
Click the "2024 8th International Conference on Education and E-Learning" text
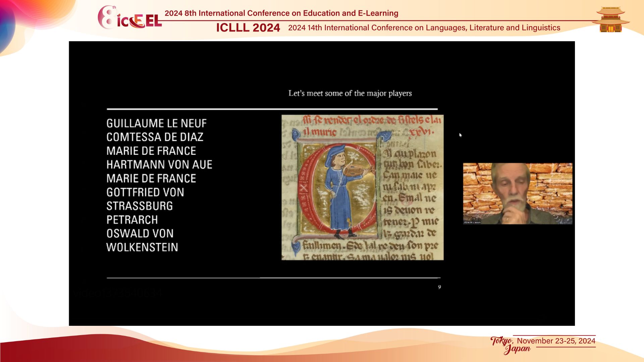point(281,13)
